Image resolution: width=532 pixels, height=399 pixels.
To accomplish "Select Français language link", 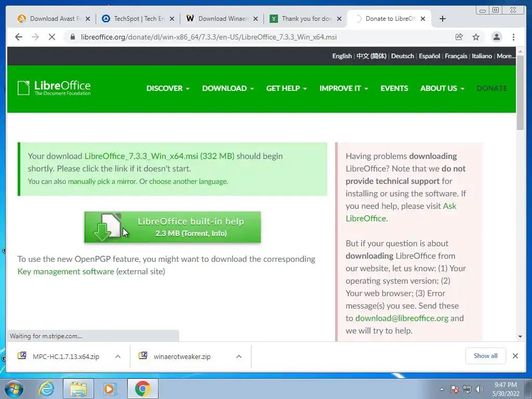I will pyautogui.click(x=456, y=56).
